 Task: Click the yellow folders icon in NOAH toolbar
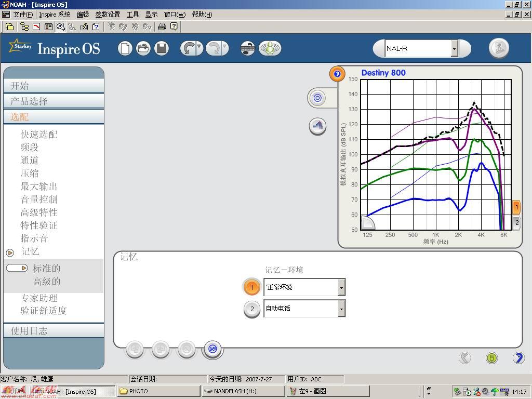coord(9,26)
